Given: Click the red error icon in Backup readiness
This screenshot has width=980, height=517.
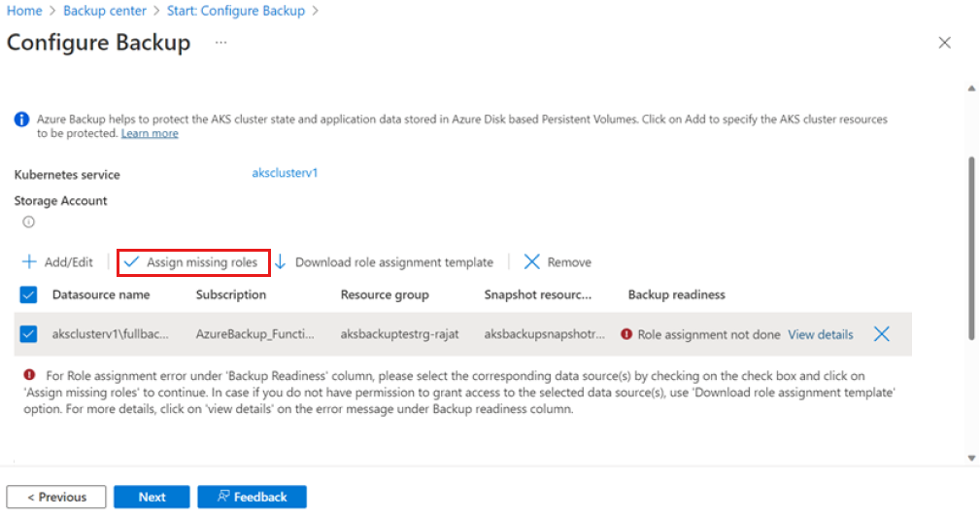Looking at the screenshot, I should click(x=626, y=334).
